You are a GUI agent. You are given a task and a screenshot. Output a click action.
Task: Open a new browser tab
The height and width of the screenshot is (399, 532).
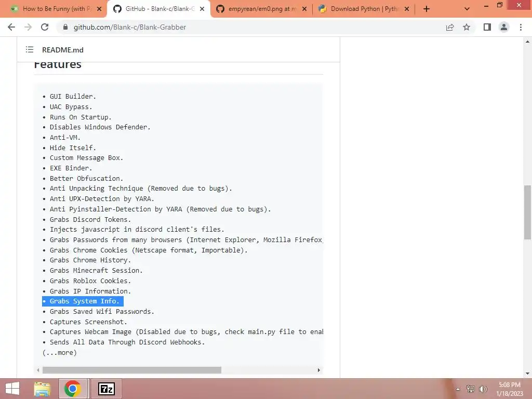point(427,9)
